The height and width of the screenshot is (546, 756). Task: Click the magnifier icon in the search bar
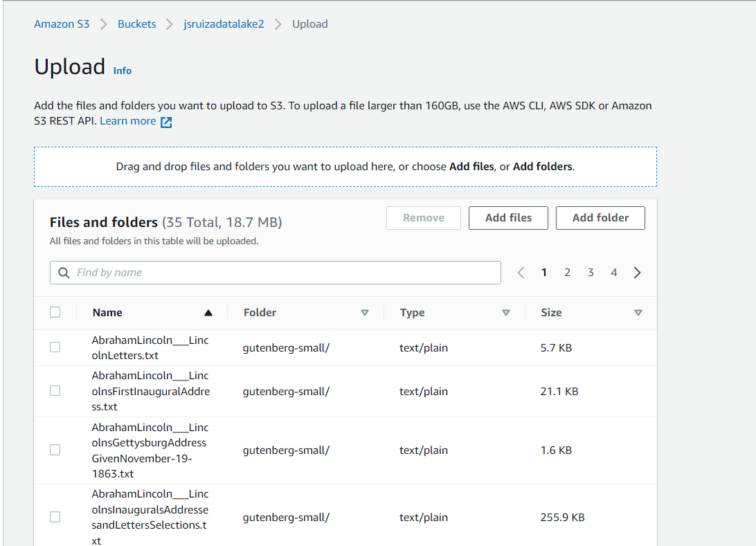pyautogui.click(x=63, y=272)
